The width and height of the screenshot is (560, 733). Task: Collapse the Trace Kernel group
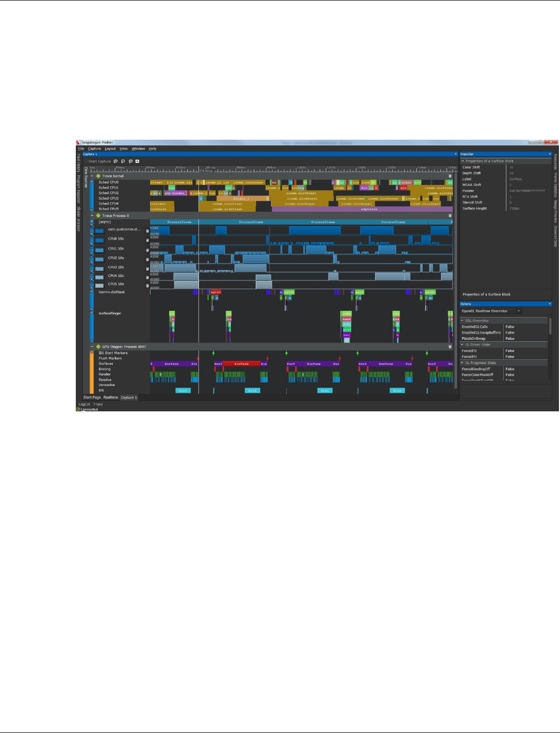[92, 176]
